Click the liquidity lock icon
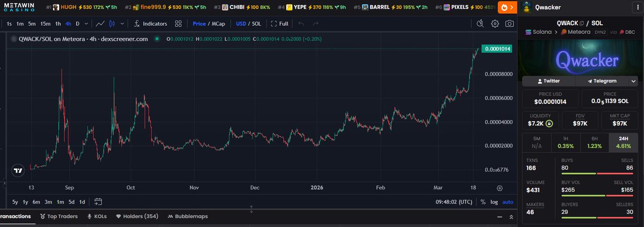Image resolution: width=644 pixels, height=227 pixels. (x=549, y=123)
